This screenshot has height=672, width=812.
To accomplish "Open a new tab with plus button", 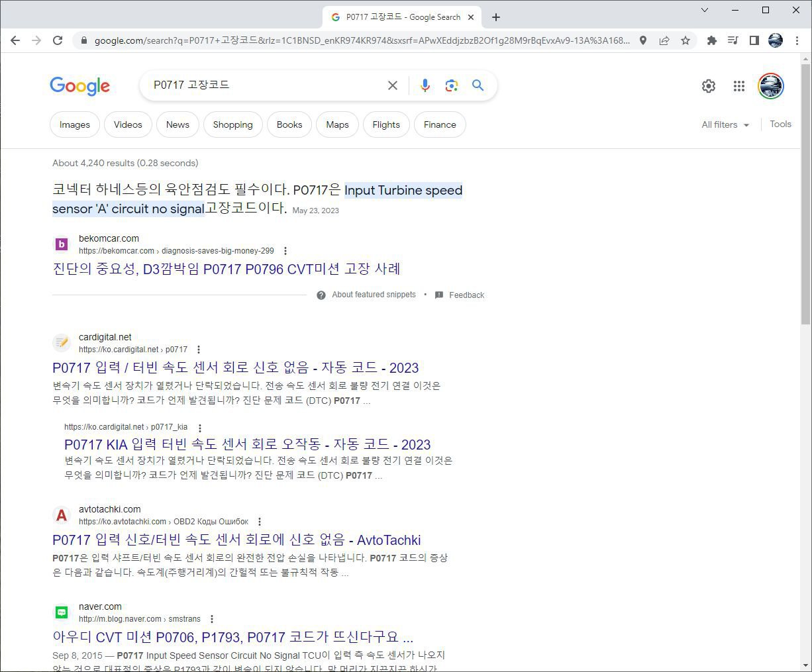I will point(496,17).
